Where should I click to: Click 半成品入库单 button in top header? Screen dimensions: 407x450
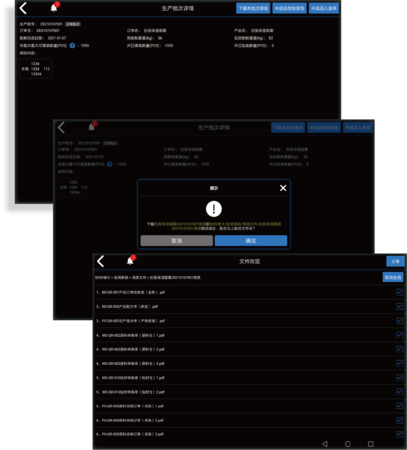coord(324,8)
